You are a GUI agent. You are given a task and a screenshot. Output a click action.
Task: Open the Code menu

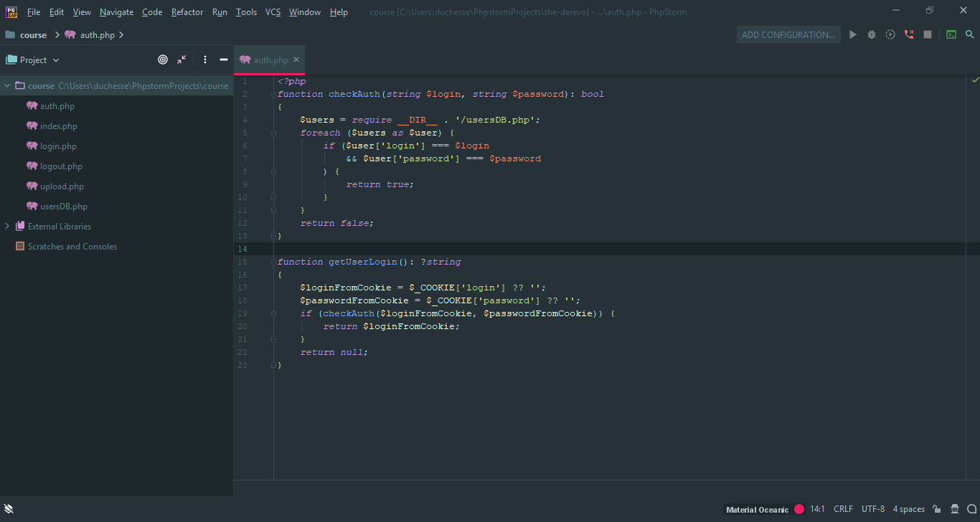[152, 12]
